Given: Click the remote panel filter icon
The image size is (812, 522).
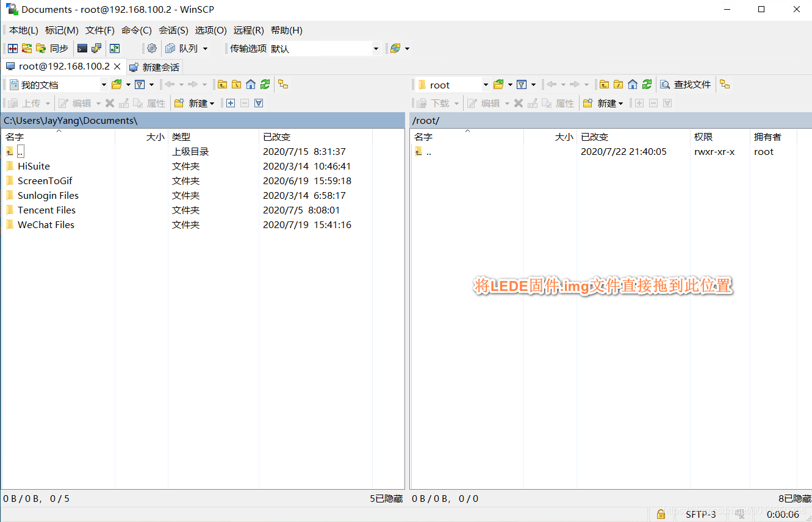Looking at the screenshot, I should pos(522,85).
